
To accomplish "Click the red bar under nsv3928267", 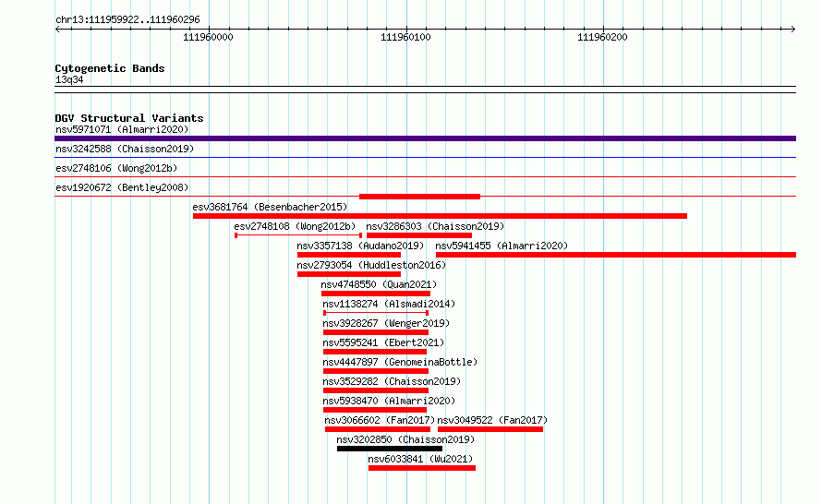I will (376, 332).
